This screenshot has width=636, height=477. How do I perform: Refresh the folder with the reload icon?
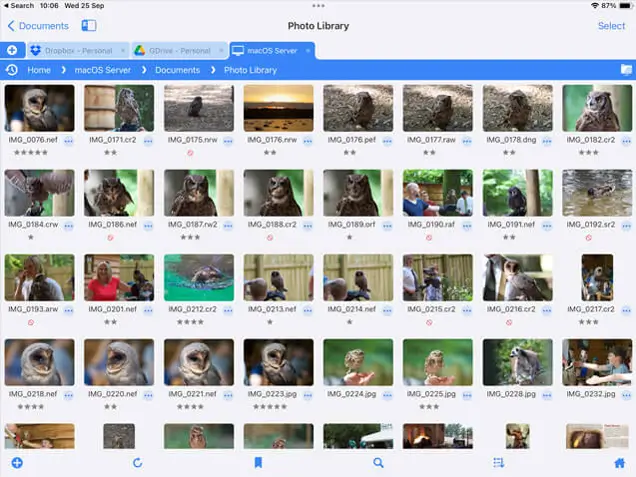pyautogui.click(x=137, y=463)
